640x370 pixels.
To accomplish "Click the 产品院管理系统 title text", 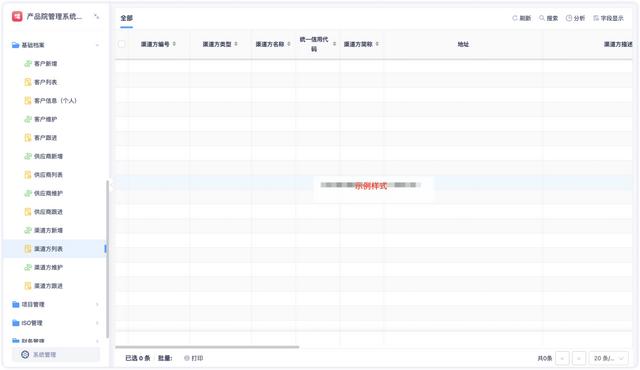I will pos(54,16).
